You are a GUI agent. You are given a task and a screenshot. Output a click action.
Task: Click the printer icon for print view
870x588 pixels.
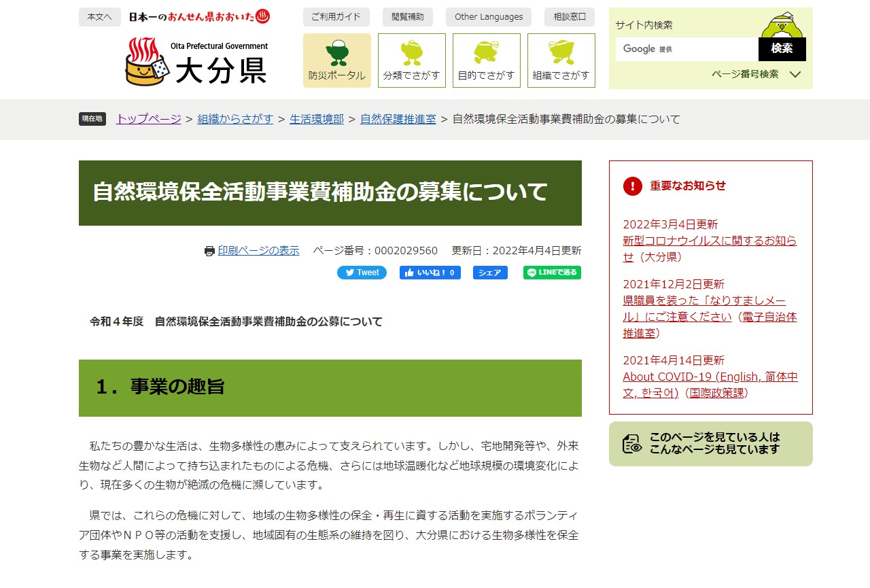(209, 251)
